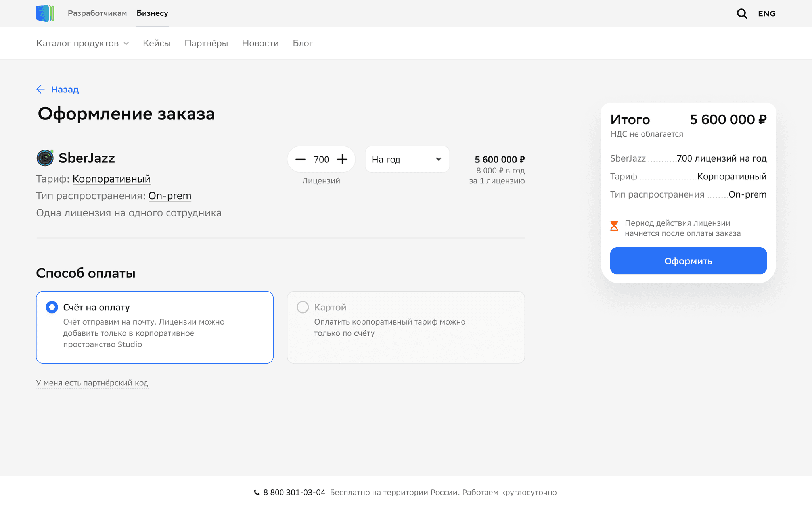Decrease license count with minus icon
The image size is (812, 508).
point(301,159)
